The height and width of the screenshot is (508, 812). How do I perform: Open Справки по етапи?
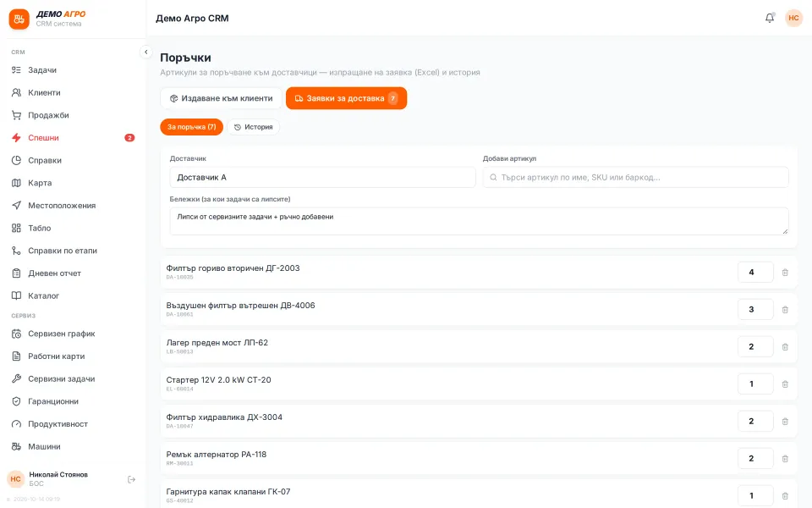point(73,251)
